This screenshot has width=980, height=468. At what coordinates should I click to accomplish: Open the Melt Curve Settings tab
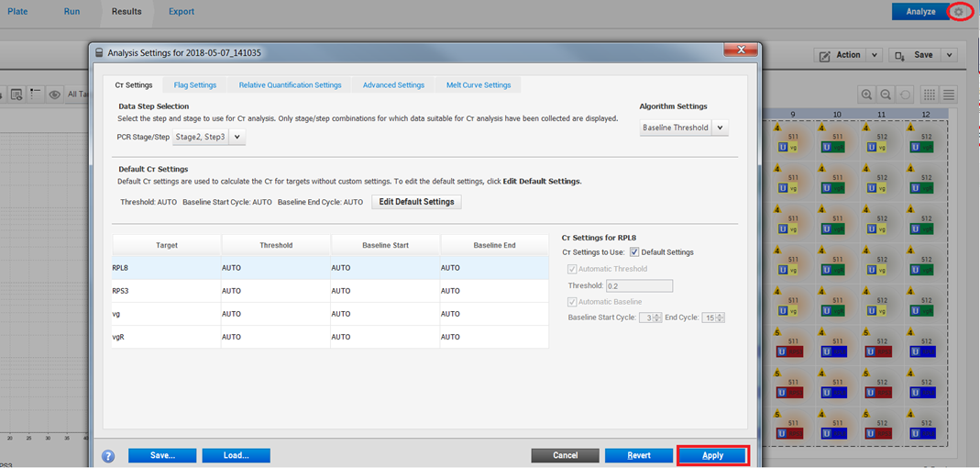[479, 84]
